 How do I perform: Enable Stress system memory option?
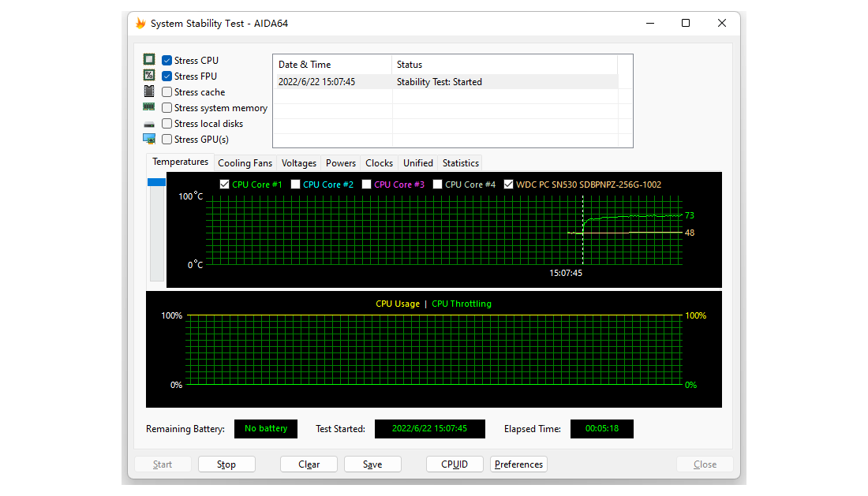(166, 108)
